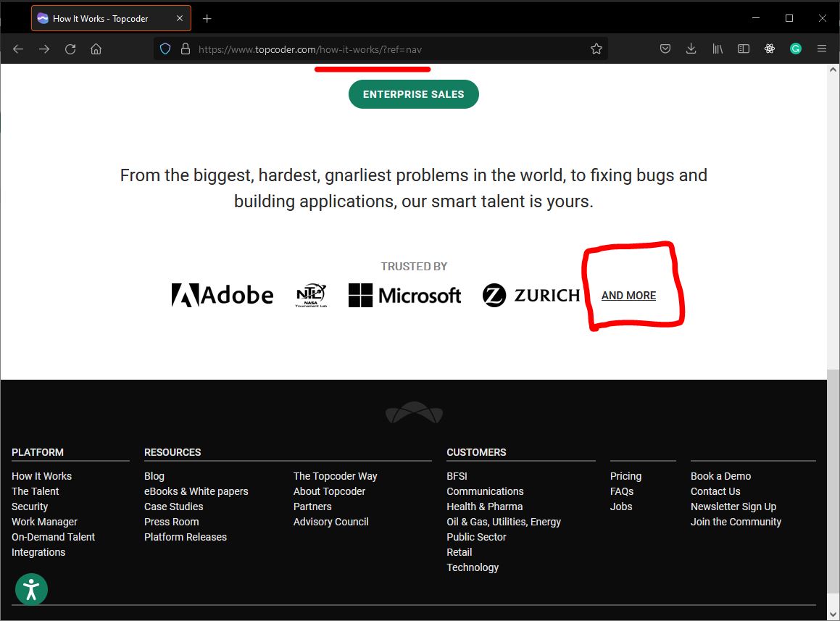Click the scrollbar down arrow
The height and width of the screenshot is (621, 840).
point(833,614)
